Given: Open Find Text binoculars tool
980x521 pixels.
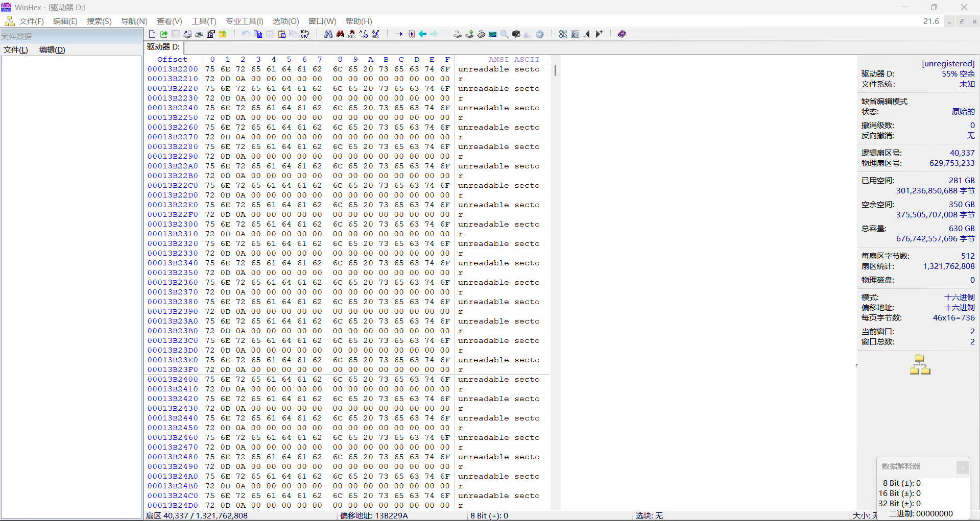Looking at the screenshot, I should click(328, 34).
